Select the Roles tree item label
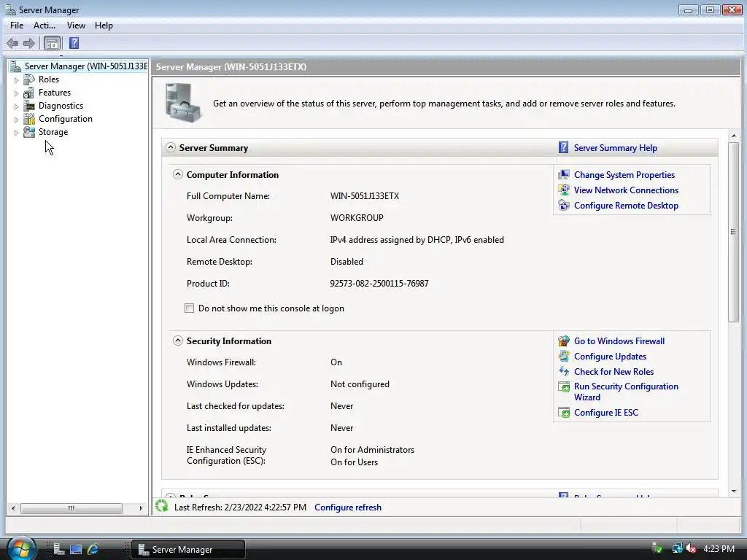Viewport: 747px width, 560px height. point(49,79)
